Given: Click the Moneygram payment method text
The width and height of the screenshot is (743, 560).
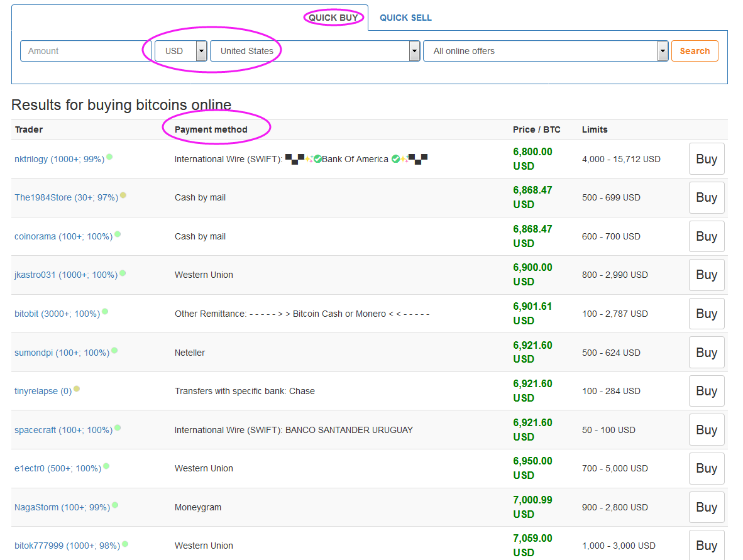Looking at the screenshot, I should pyautogui.click(x=197, y=507).
